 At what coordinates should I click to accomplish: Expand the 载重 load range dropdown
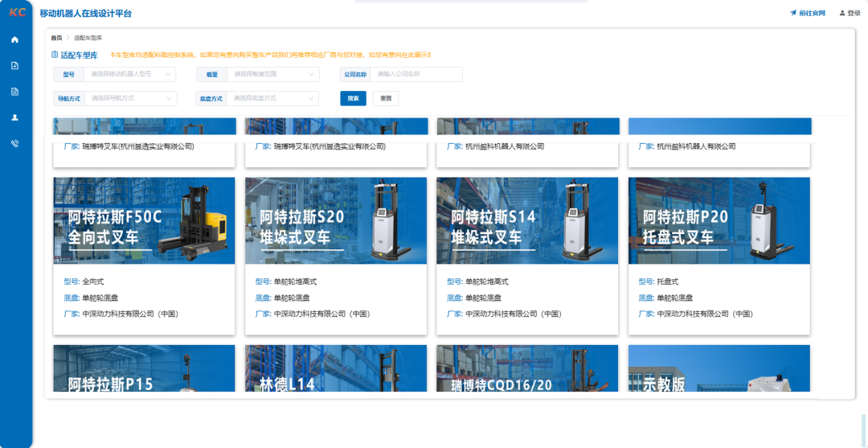(x=272, y=74)
